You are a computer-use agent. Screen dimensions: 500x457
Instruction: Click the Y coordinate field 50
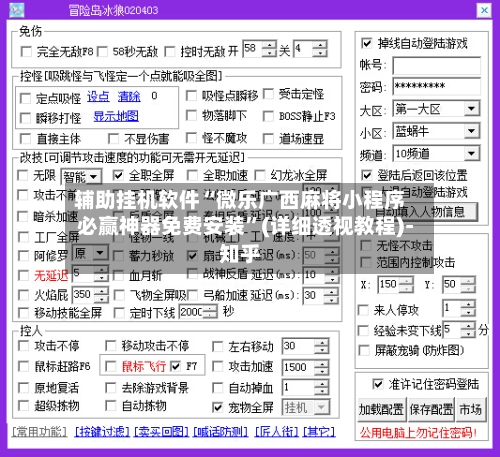point(459,285)
